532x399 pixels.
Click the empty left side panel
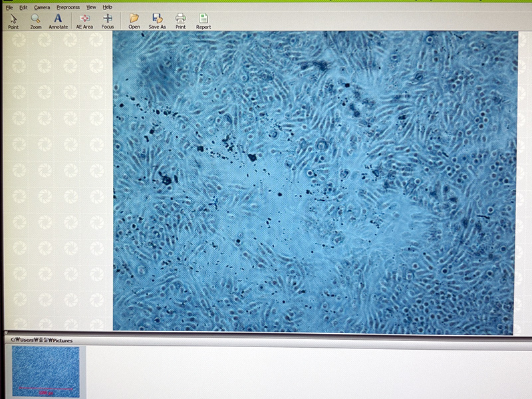coord(57,180)
